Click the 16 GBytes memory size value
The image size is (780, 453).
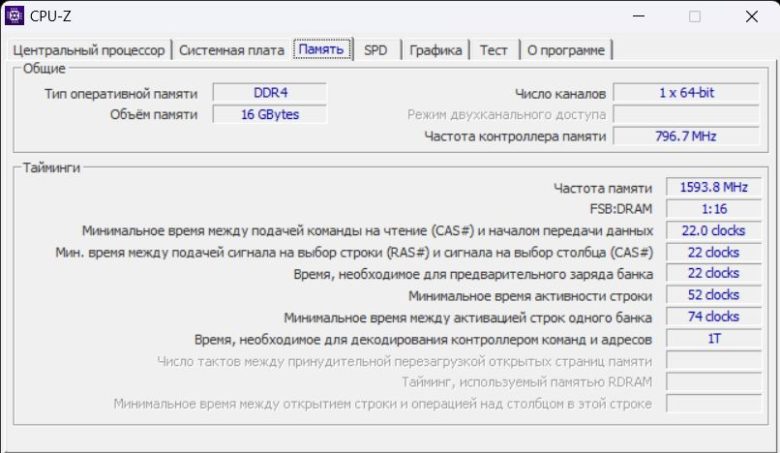coord(270,114)
